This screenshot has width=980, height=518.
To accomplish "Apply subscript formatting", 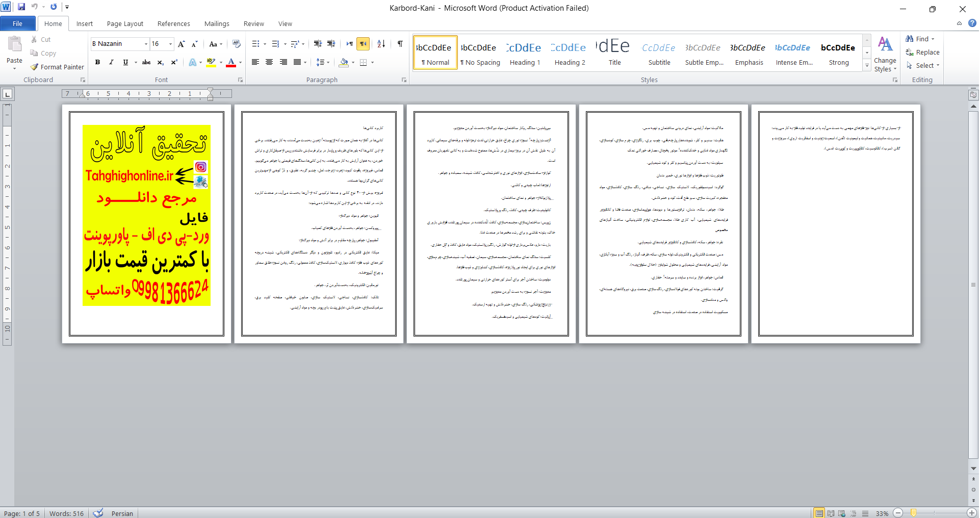I will [160, 62].
